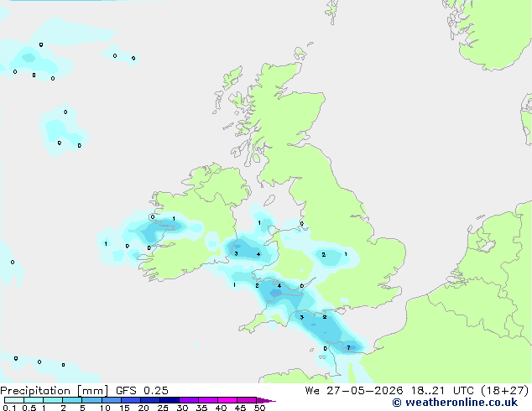The image size is (532, 411).
Task: Click the '(18+27)' forecast offset text
Action: point(505,391)
